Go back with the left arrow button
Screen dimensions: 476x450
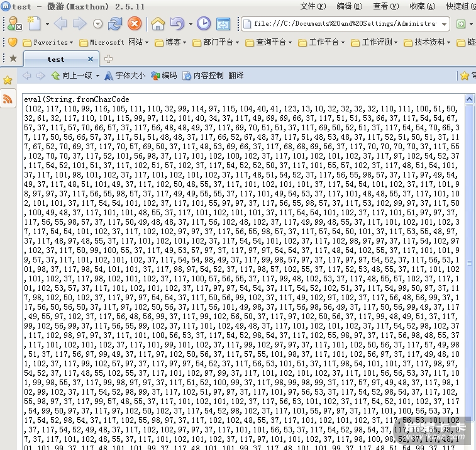(60, 24)
